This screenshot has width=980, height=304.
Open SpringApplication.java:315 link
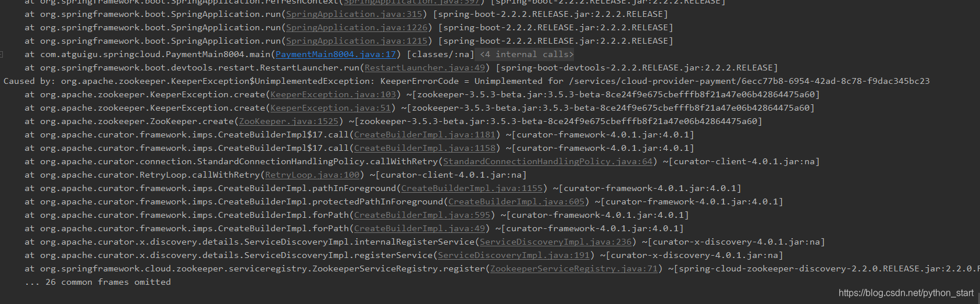[x=354, y=14]
